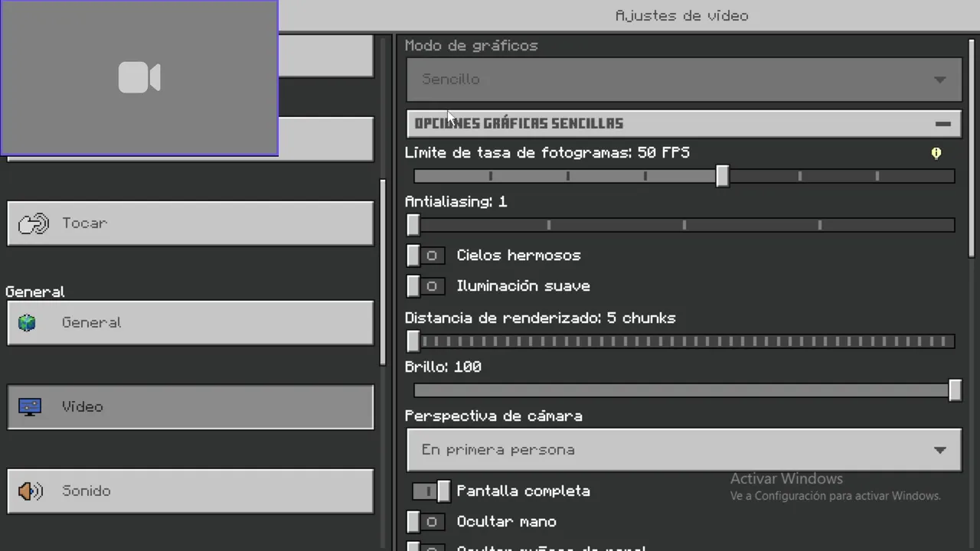Click the Brillo slider handle

[x=955, y=390]
